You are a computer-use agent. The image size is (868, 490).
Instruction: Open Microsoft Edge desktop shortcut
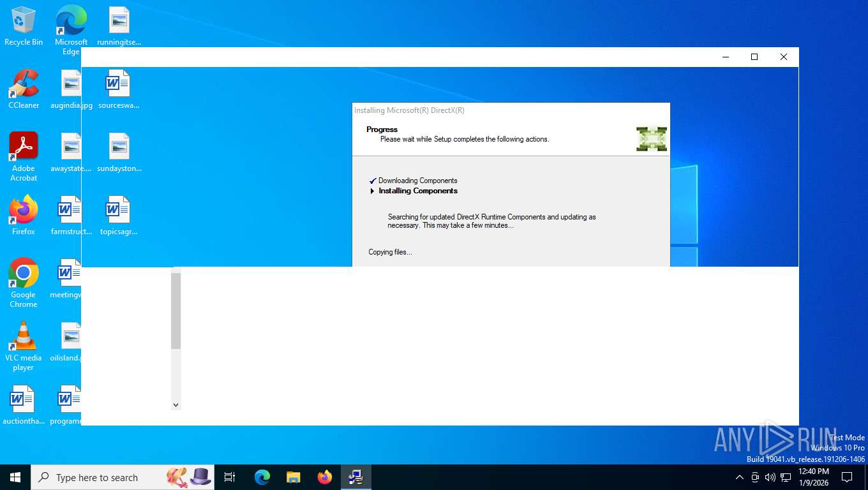coord(71,30)
